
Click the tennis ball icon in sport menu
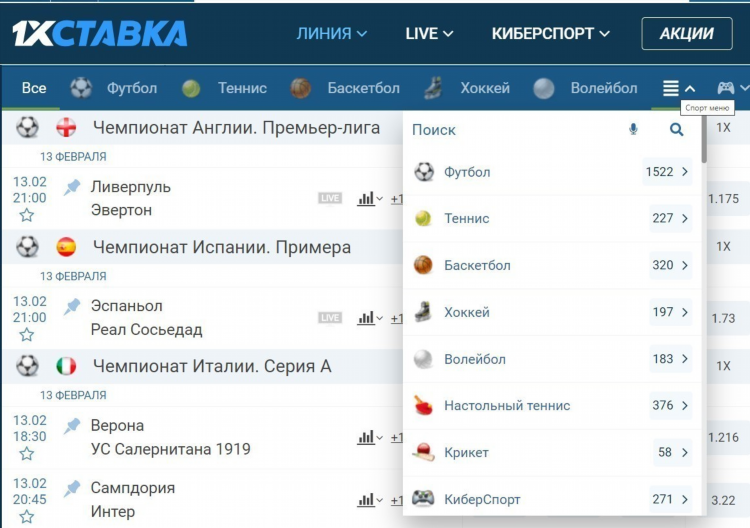[x=423, y=218]
